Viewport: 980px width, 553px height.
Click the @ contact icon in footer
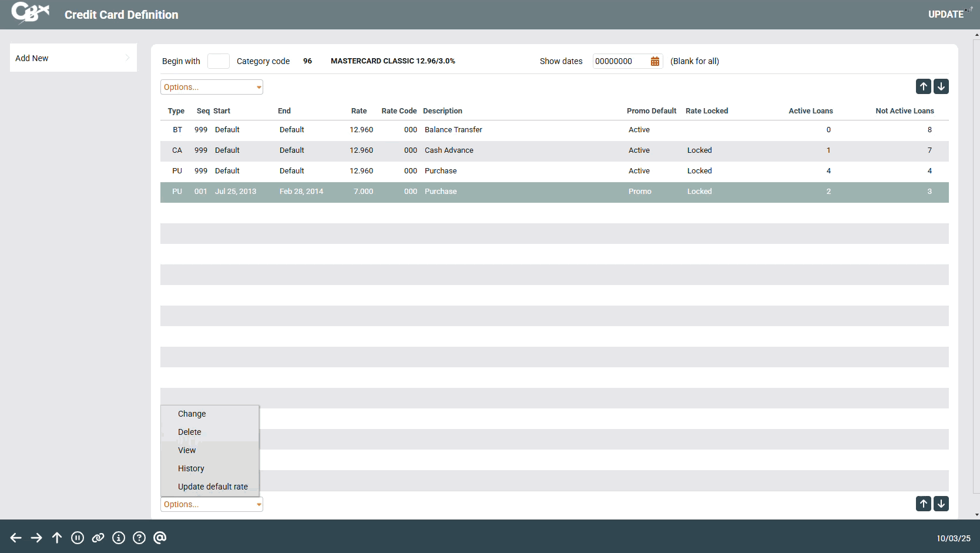(160, 538)
